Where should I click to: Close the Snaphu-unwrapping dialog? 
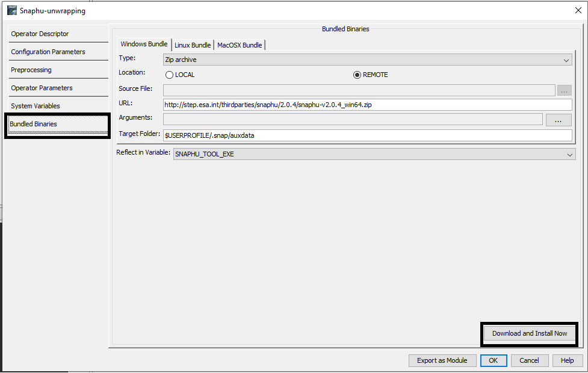pos(578,10)
